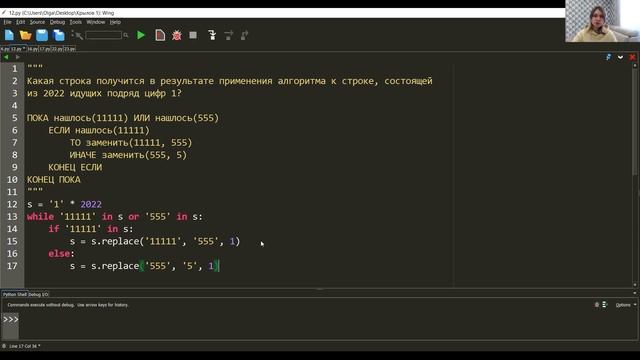Click line number 12 in the margin

(12, 204)
